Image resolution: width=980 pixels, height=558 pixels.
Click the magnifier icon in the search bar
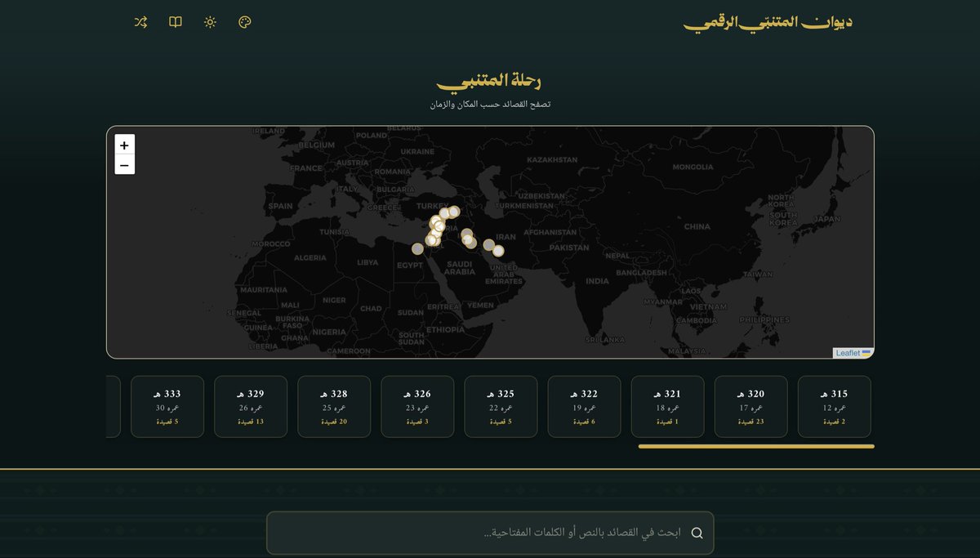697,533
